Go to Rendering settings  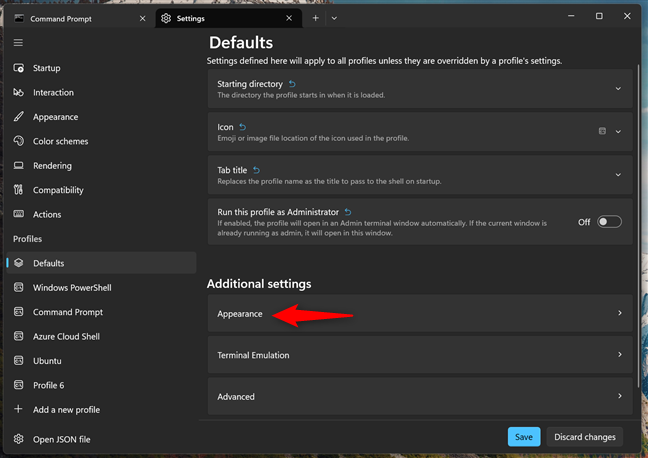click(101, 165)
